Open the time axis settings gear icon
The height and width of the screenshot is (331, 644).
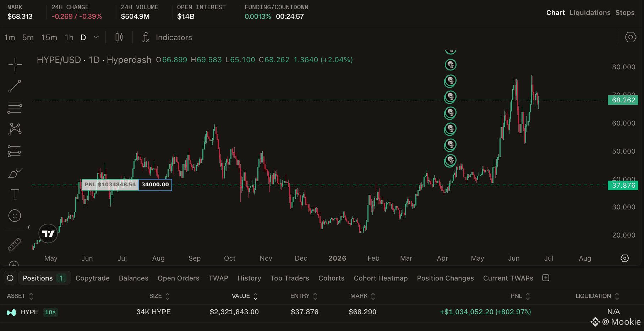[x=625, y=258]
